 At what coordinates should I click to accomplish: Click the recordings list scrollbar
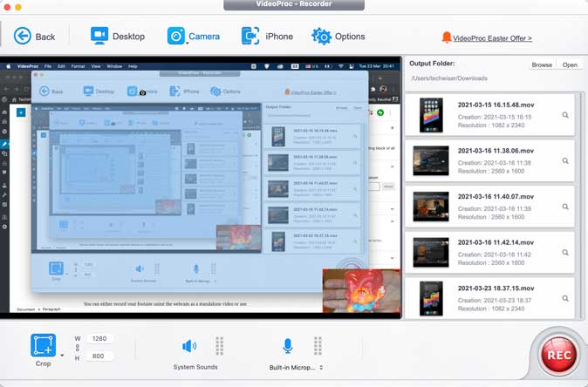coord(583,206)
